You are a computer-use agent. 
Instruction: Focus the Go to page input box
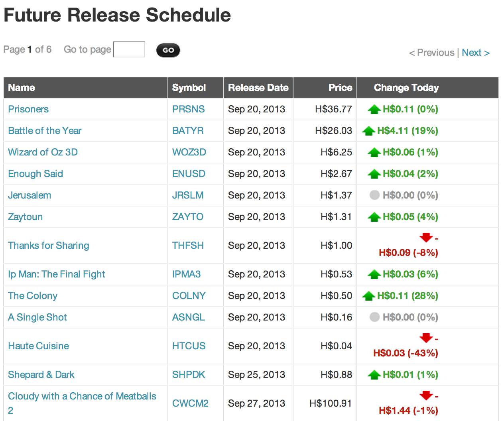coord(129,50)
